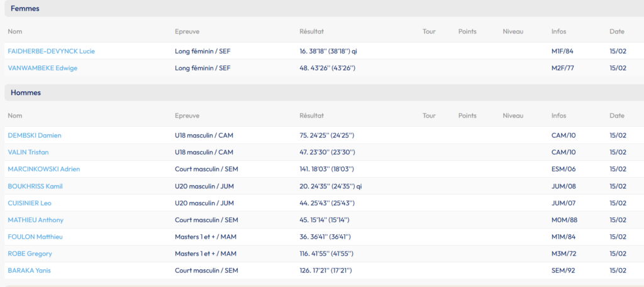Select BARAKA Yanis name link
Image resolution: width=644 pixels, height=287 pixels.
(x=29, y=271)
